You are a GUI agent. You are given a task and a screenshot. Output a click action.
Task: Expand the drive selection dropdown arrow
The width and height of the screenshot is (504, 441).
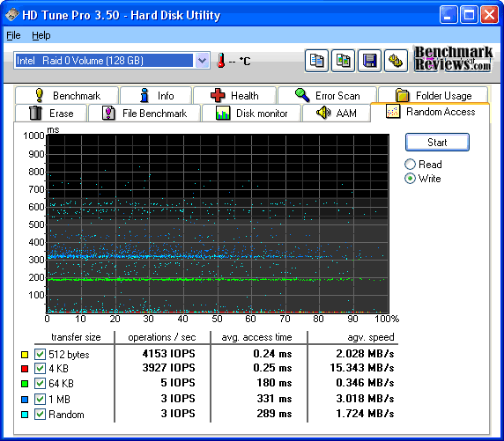(202, 61)
